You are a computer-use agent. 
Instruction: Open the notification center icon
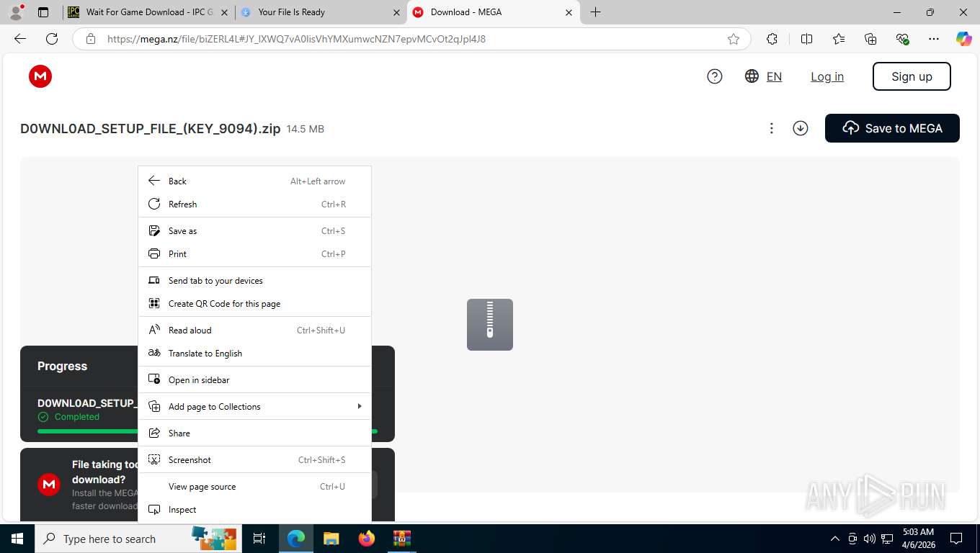[956, 539]
